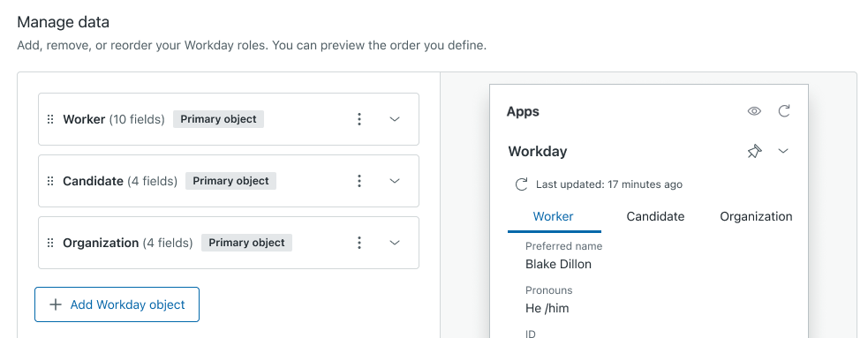Viewport: 868px width, 338px height.
Task: Switch to the Organization tab
Action: 756,216
